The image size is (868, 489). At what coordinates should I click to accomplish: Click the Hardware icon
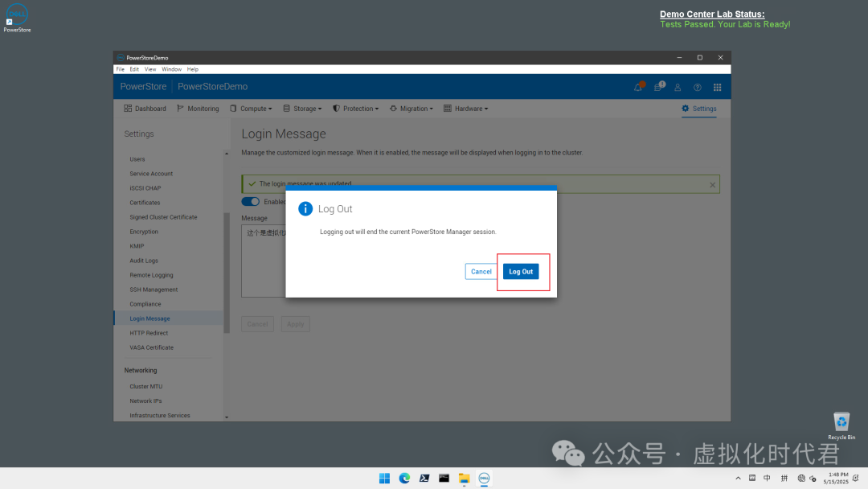tap(448, 109)
